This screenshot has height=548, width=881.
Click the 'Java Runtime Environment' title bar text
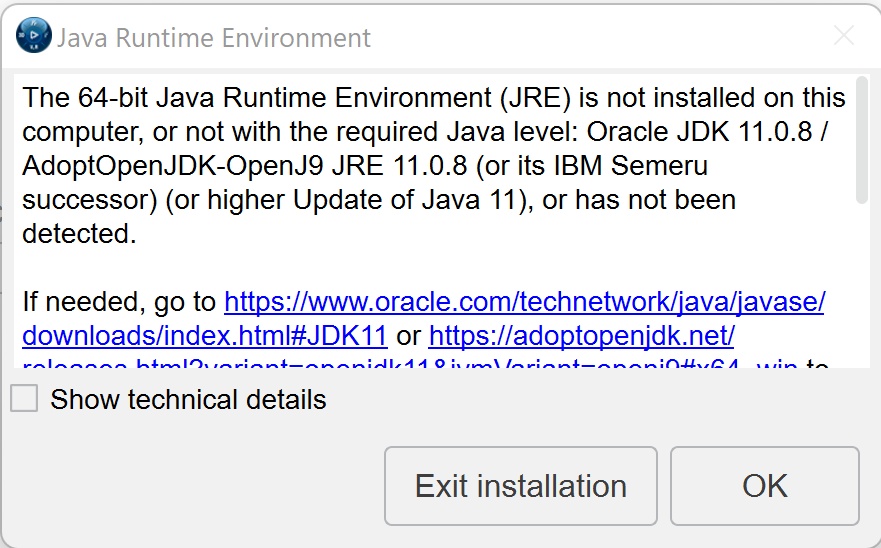pyautogui.click(x=213, y=38)
